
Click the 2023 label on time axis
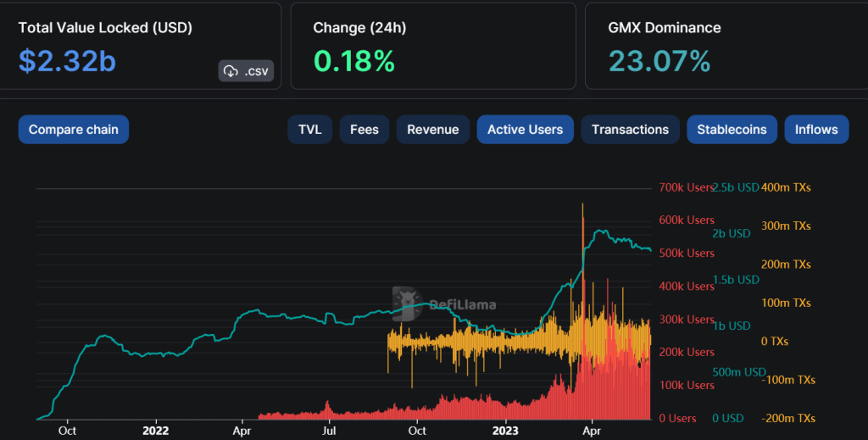pos(505,431)
